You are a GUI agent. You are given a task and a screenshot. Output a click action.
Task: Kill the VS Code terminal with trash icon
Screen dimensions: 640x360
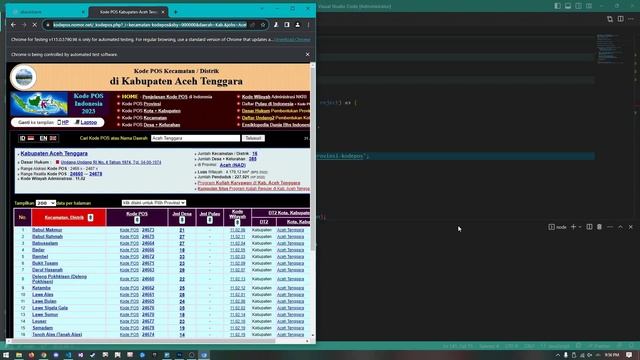click(x=600, y=227)
